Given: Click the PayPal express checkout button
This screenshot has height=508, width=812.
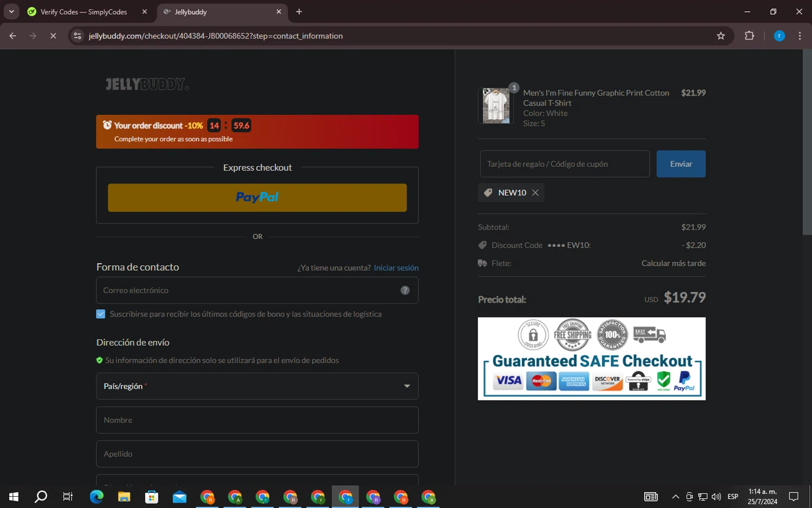Looking at the screenshot, I should coord(257,198).
